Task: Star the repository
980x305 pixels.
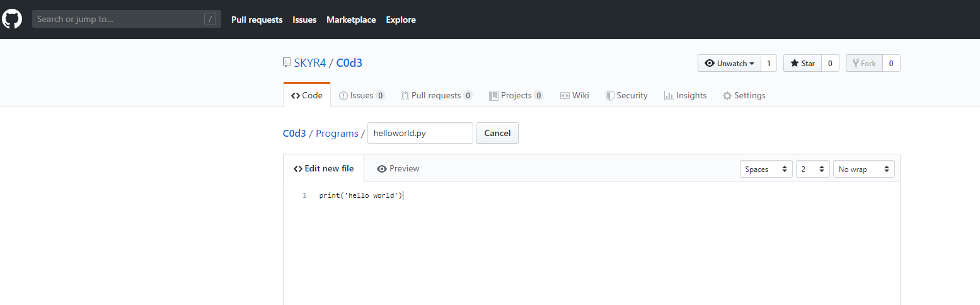Action: pyautogui.click(x=802, y=63)
